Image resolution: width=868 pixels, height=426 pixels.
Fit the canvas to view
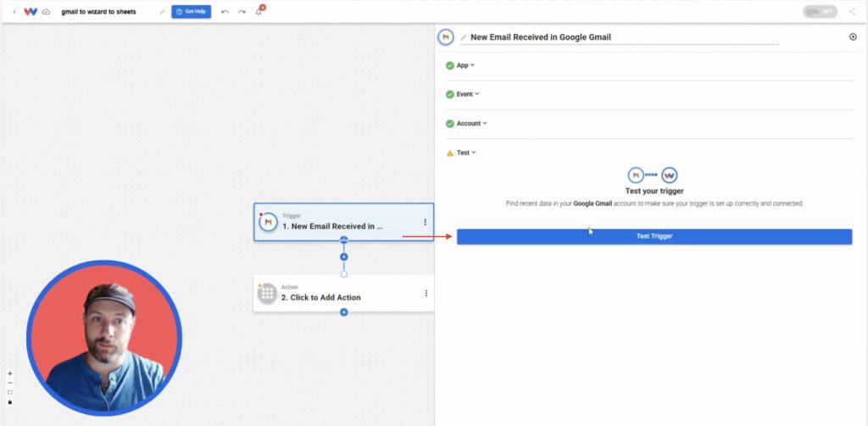point(10,392)
